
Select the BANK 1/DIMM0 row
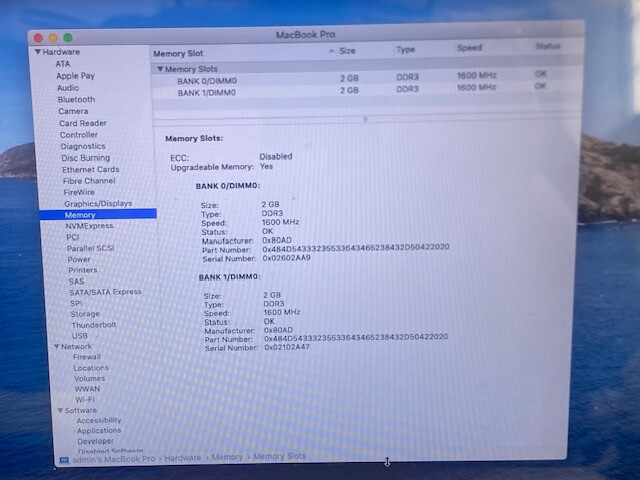366,91
